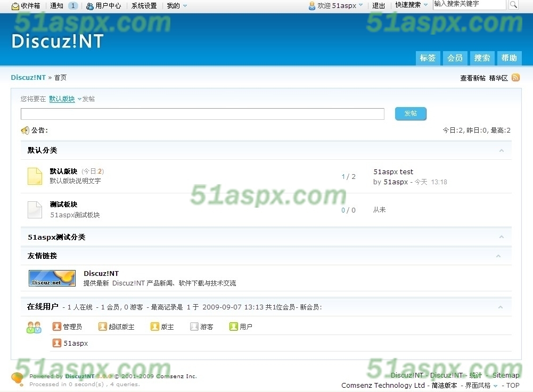Open the inbox envelope icon
The width and height of the screenshot is (533, 392).
click(15, 6)
